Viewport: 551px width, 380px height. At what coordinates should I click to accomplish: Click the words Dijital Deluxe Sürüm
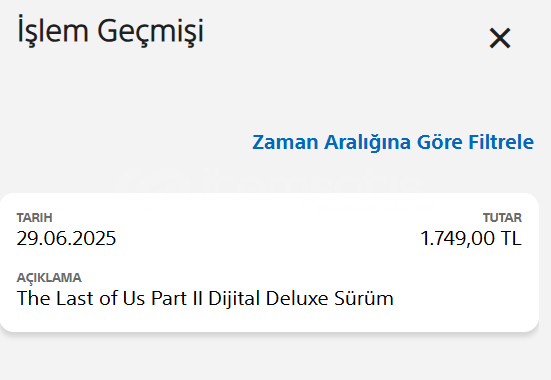pos(301,298)
